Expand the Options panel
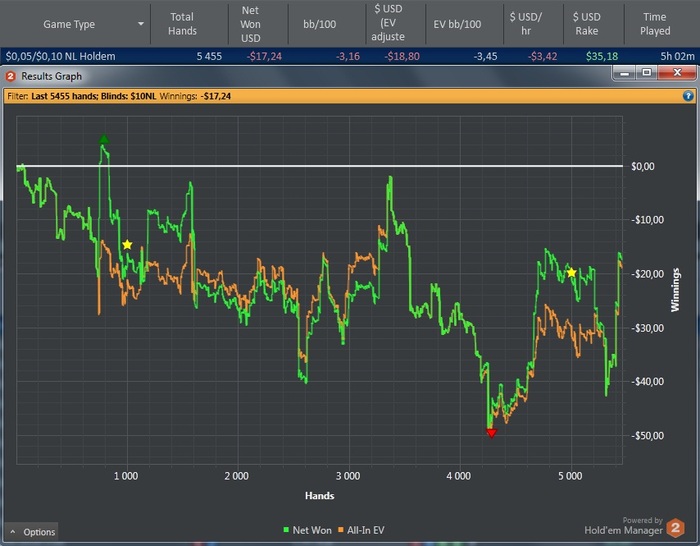Viewport: 700px width, 546px height. tap(32, 532)
